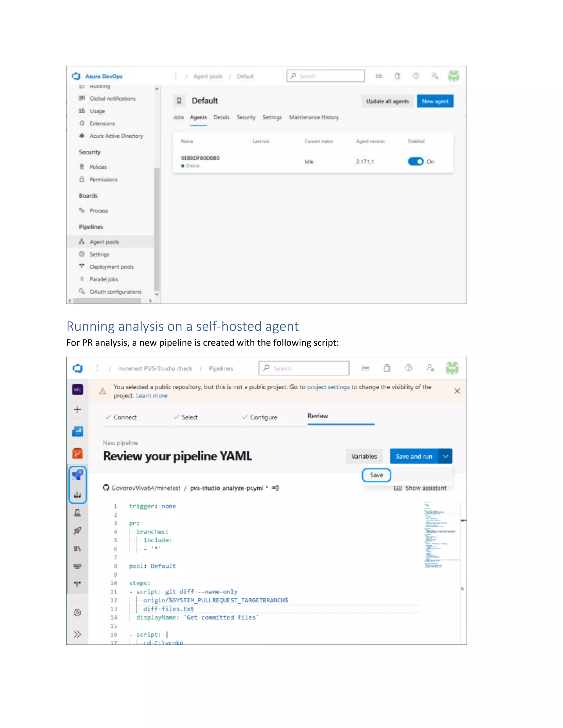
Task: Click the search field in Agent pools header
Action: tap(325, 76)
